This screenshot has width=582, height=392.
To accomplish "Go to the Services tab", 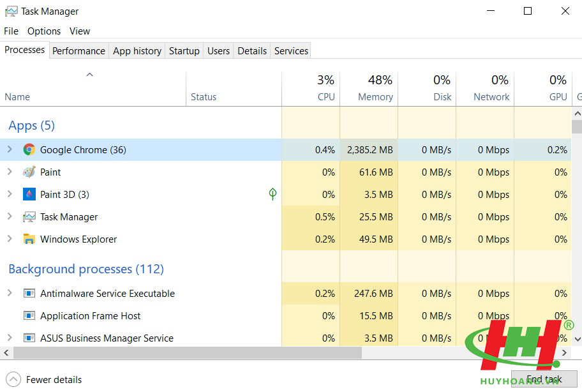I will click(291, 51).
